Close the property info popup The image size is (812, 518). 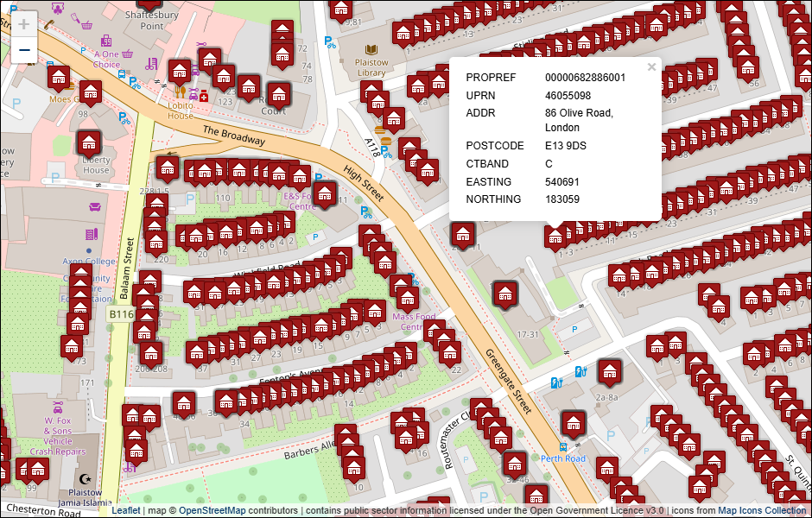pyautogui.click(x=651, y=66)
